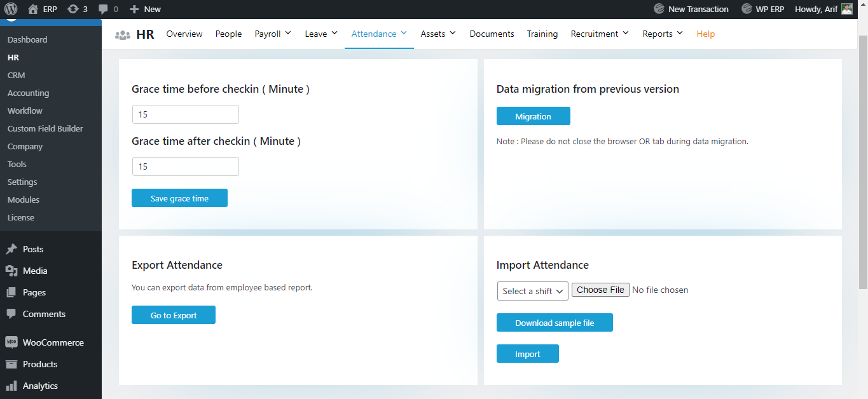Open Accounting in the sidebar
The height and width of the screenshot is (399, 868).
click(28, 93)
